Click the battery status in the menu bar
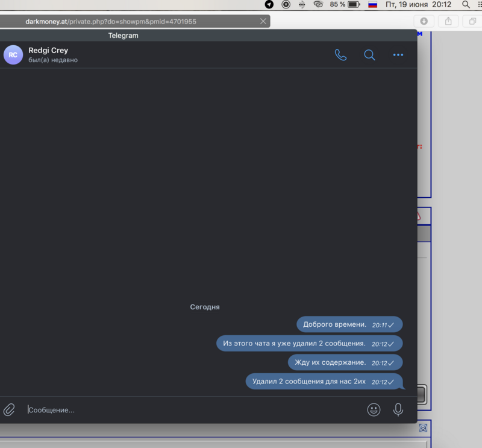This screenshot has width=482, height=448. coord(345,5)
